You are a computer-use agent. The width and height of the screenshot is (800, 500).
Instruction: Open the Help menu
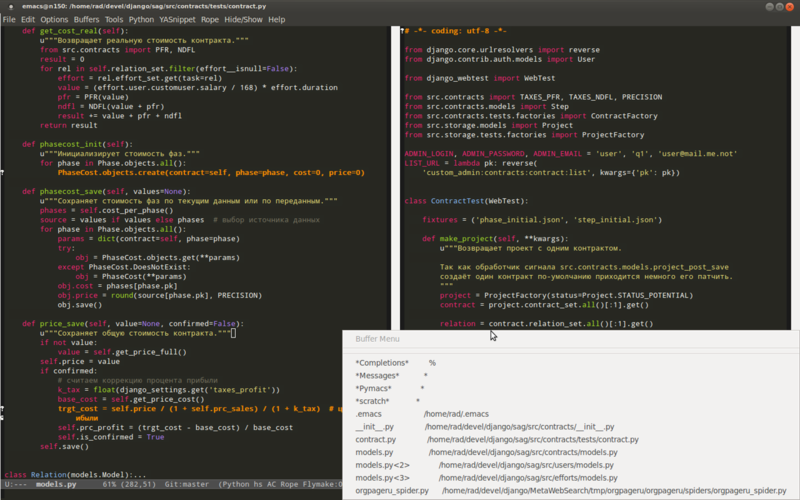click(277, 19)
